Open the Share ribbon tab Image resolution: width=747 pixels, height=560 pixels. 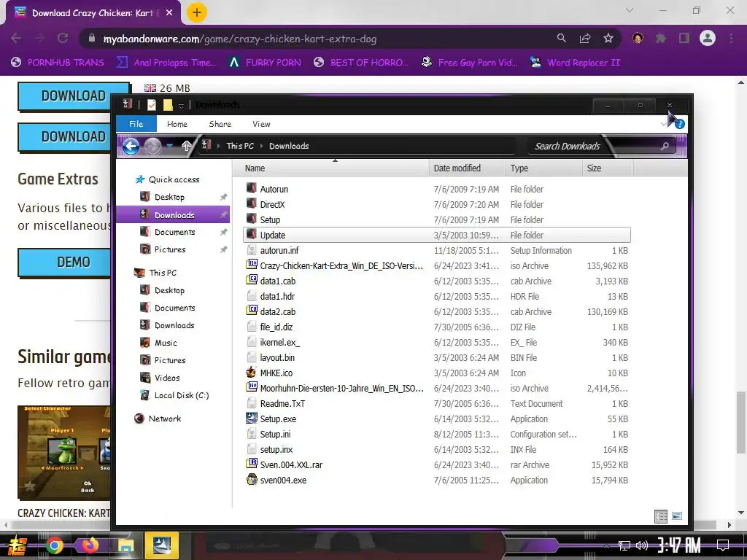pos(220,124)
